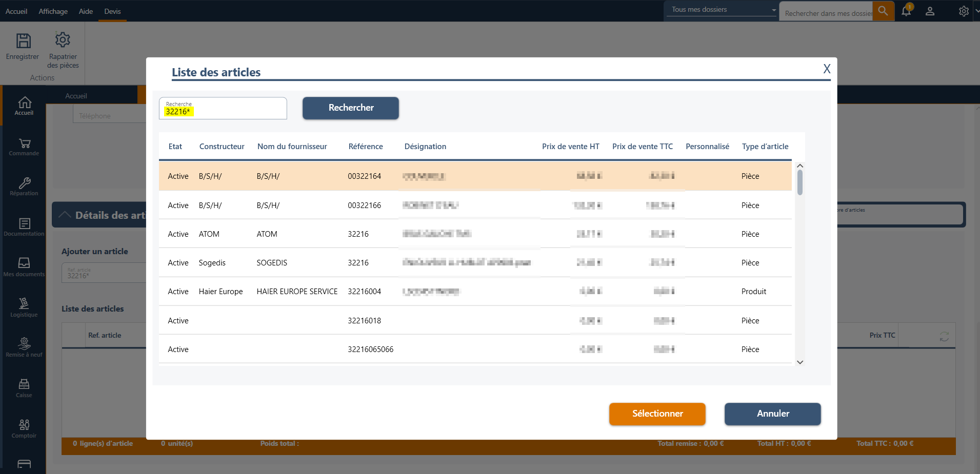Viewport: 980px width, 474px height.
Task: Switch to the Accueil tab in background
Action: click(76, 96)
